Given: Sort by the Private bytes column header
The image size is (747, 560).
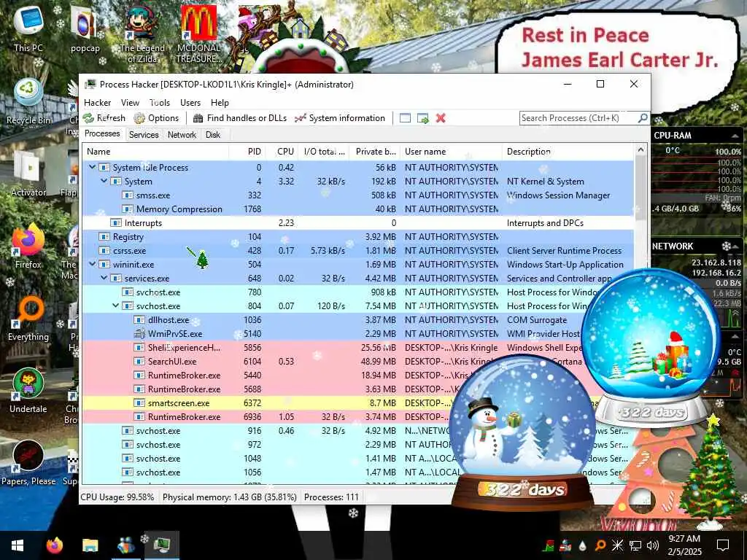Looking at the screenshot, I should (375, 152).
